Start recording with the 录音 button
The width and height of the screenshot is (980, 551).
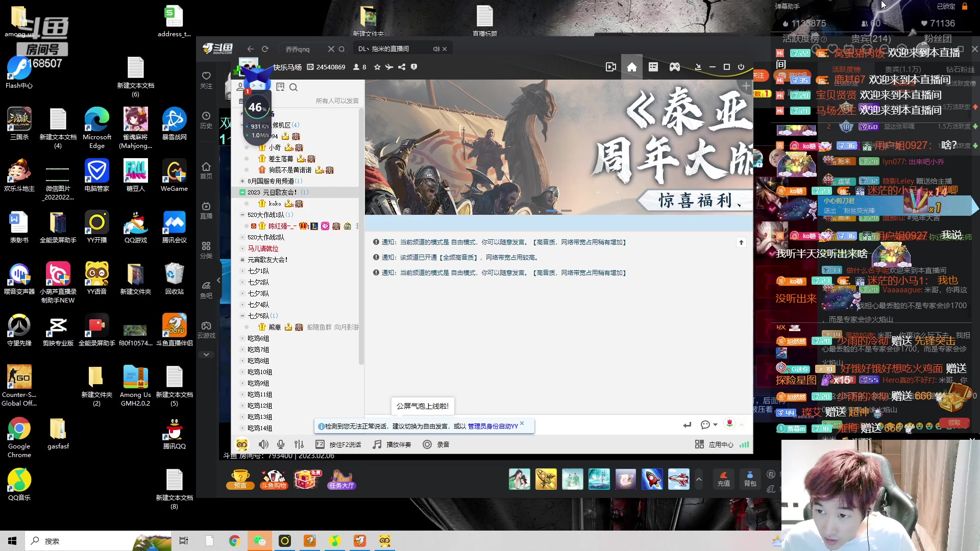tap(436, 444)
